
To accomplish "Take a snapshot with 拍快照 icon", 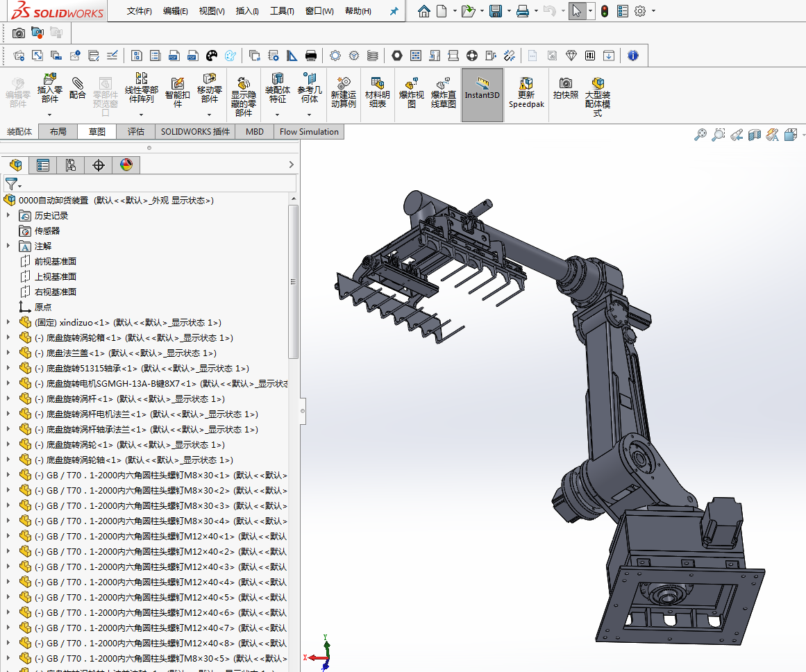I will (566, 87).
